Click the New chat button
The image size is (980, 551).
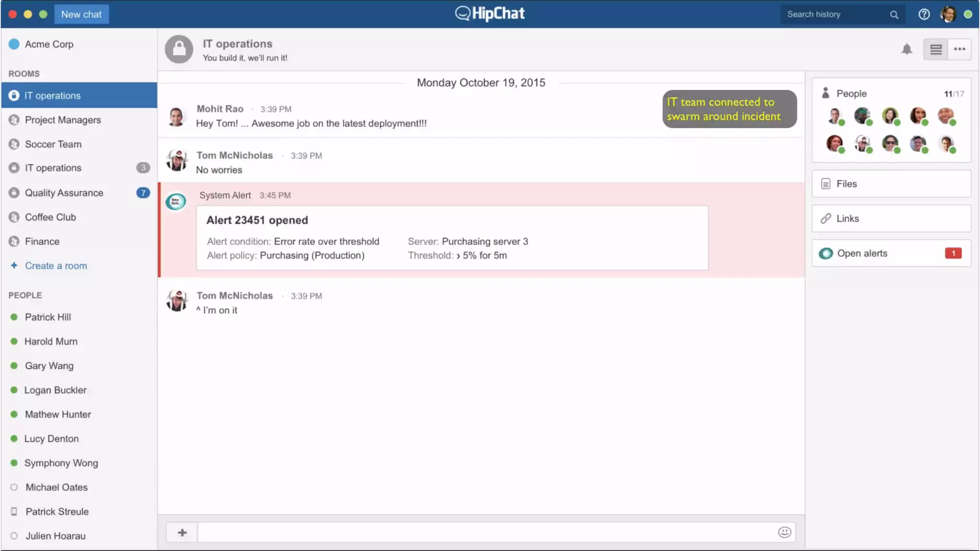pyautogui.click(x=81, y=14)
